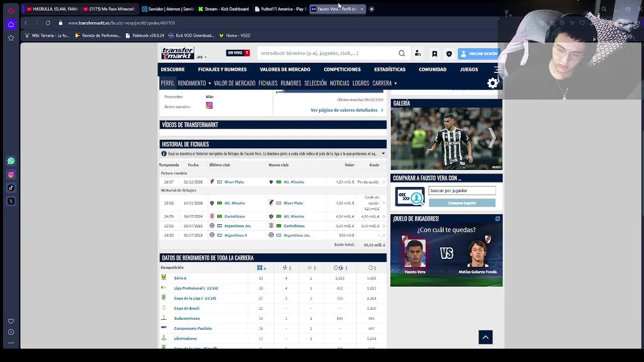
Task: Open WhatsApp in the browser sidebar
Action: [11, 161]
